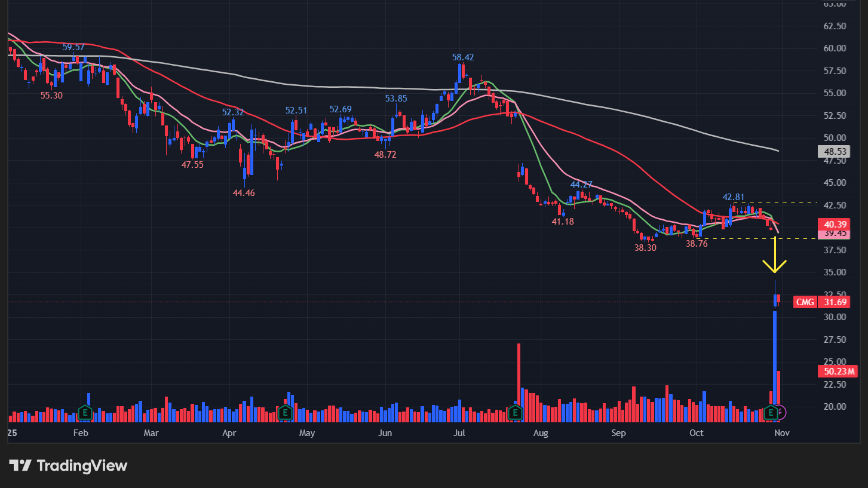Click the purple lightning event icon
Image resolution: width=868 pixels, height=488 pixels.
(781, 412)
